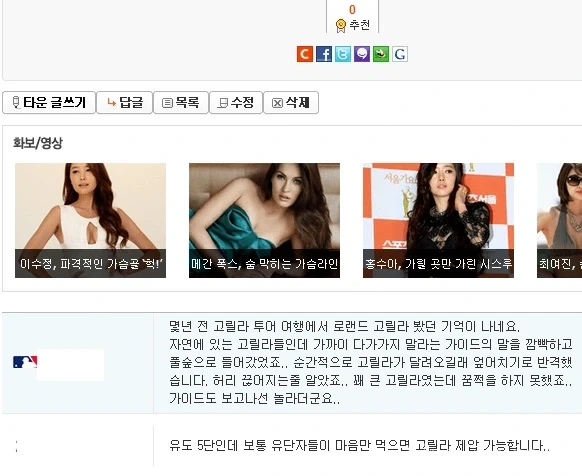Viewport: 582px width, 476px height.
Task: Click the orange C share icon
Action: click(305, 54)
